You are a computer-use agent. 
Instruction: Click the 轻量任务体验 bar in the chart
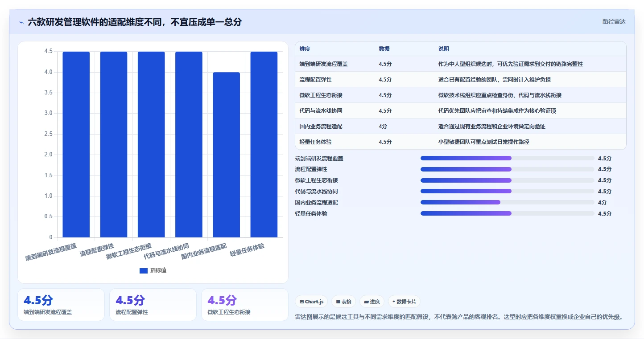pos(264,144)
